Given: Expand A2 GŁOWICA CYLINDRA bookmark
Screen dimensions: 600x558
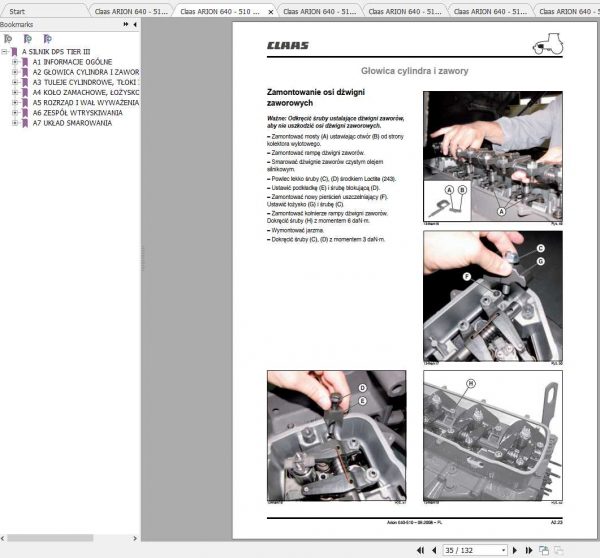Looking at the screenshot, I should click(15, 72).
